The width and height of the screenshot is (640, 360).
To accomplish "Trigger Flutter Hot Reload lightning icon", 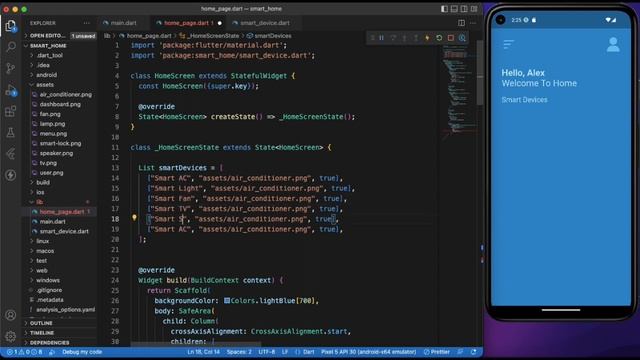I will pyautogui.click(x=427, y=38).
